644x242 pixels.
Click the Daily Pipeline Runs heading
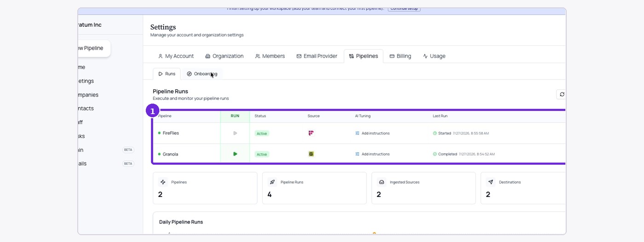coord(181,222)
